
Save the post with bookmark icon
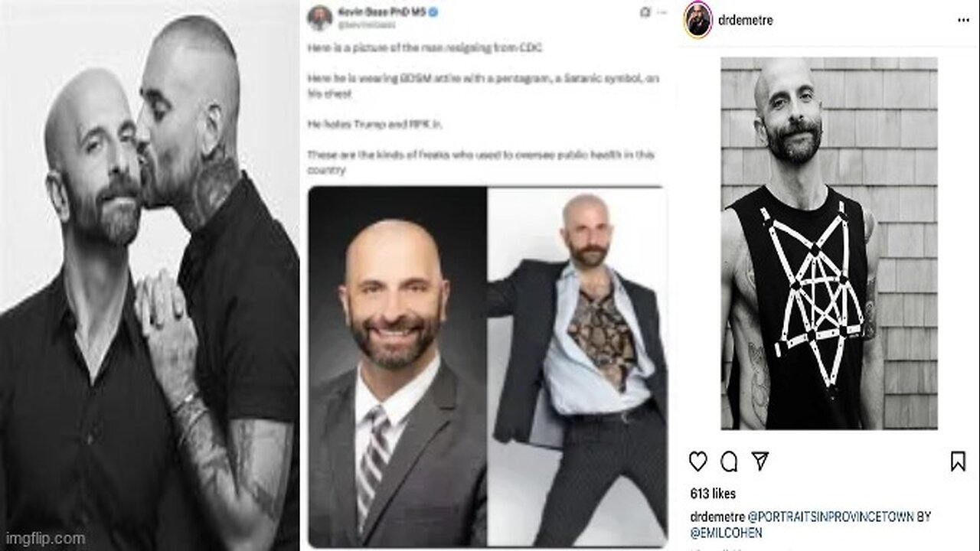tap(957, 461)
